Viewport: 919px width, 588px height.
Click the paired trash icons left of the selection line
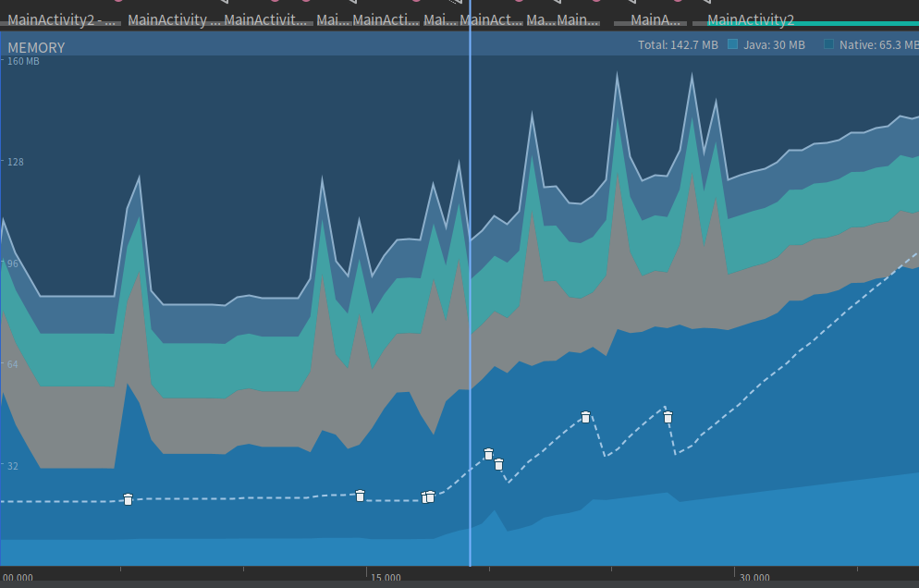428,497
